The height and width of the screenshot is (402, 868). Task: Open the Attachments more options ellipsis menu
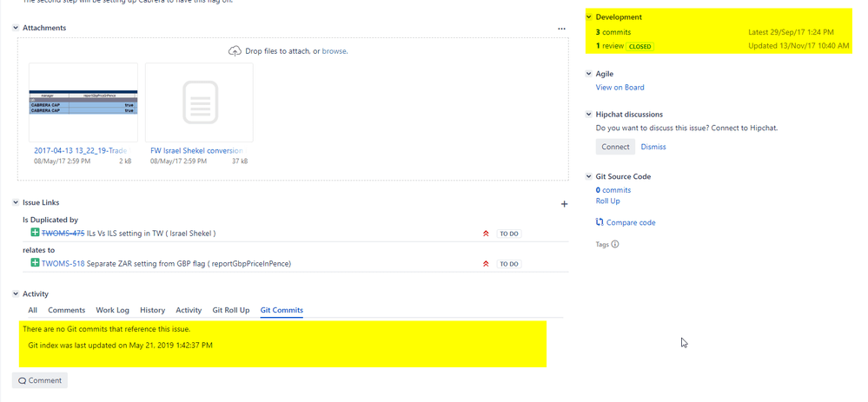tap(561, 28)
